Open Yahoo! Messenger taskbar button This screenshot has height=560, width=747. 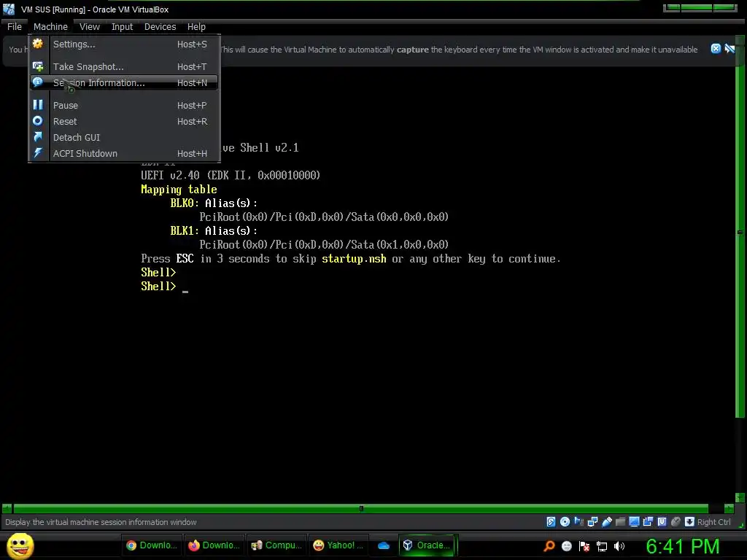pyautogui.click(x=339, y=545)
